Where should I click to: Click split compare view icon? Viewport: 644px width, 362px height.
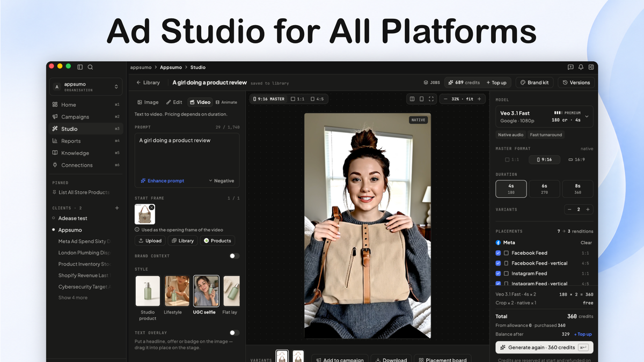[x=412, y=99]
